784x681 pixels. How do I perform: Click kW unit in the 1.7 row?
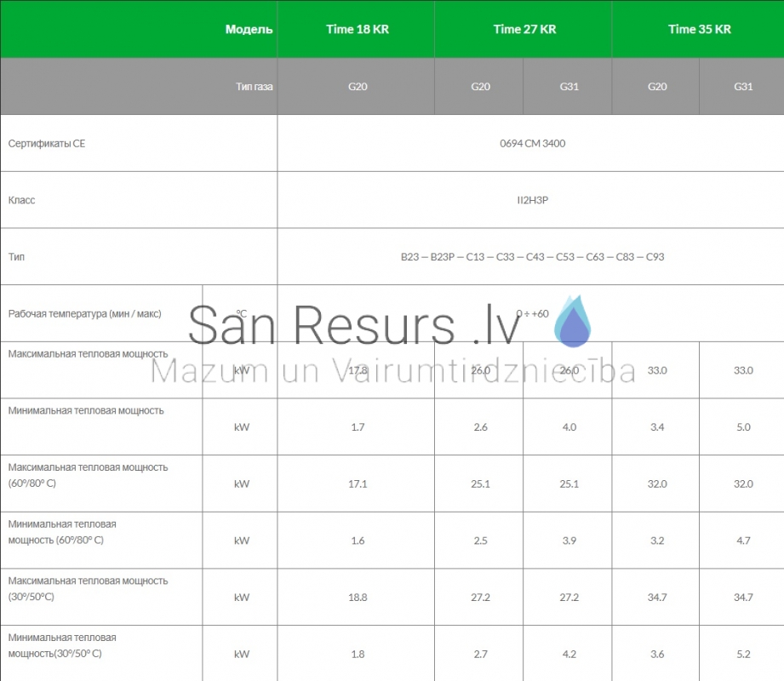242,427
